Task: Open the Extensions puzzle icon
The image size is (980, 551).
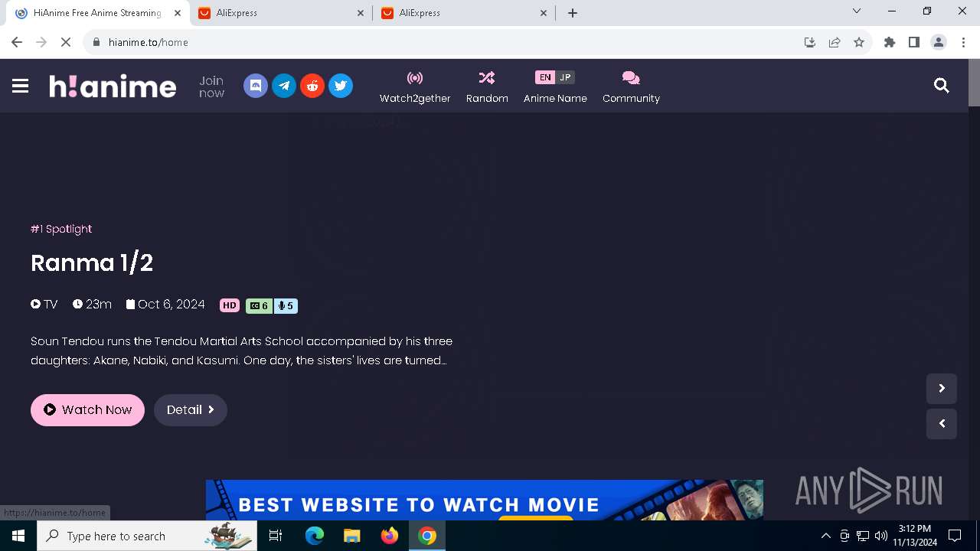Action: (890, 42)
